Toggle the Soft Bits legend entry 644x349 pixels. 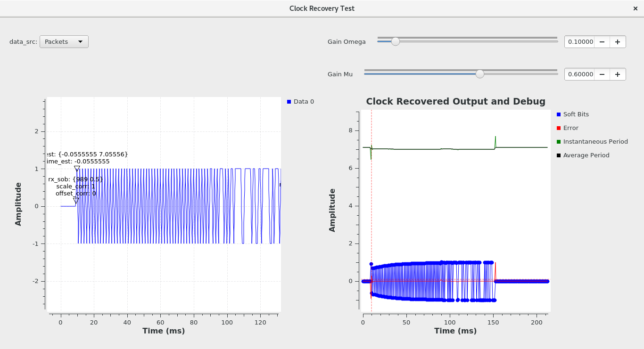click(573, 114)
